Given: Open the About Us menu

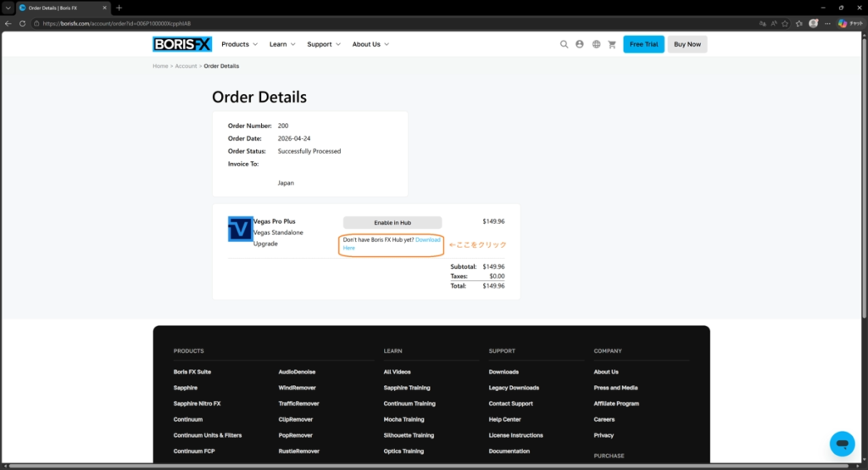Looking at the screenshot, I should click(370, 44).
